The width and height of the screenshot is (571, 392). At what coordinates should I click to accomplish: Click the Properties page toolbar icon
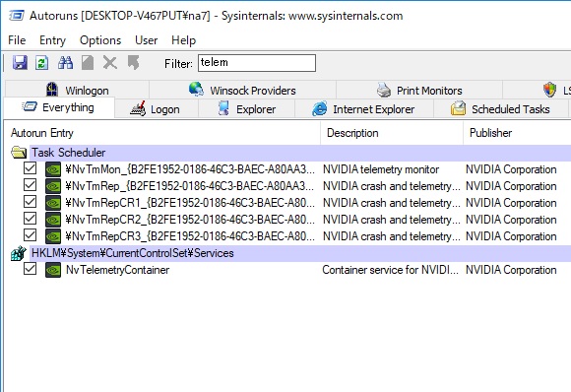click(88, 63)
